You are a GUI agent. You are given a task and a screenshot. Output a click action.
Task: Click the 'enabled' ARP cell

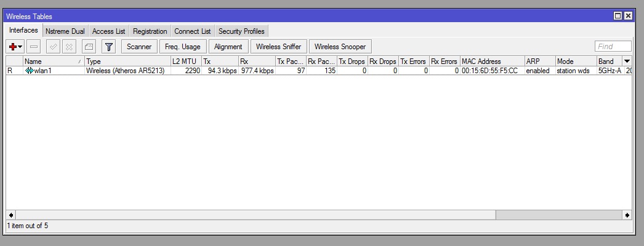tap(537, 71)
